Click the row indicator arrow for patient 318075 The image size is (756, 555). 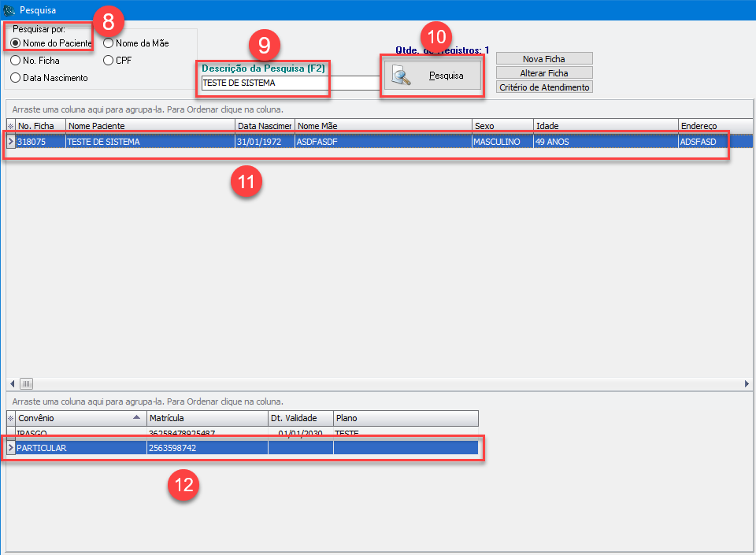click(11, 142)
